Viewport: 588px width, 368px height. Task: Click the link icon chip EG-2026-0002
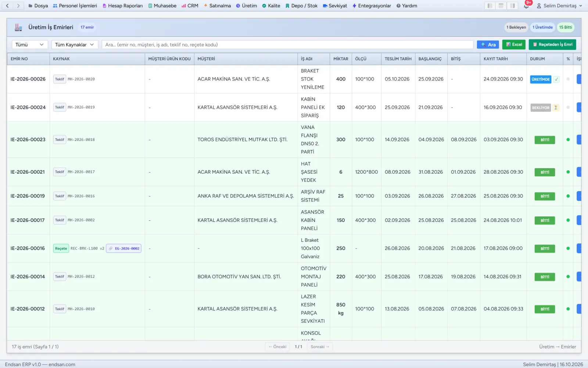(124, 248)
